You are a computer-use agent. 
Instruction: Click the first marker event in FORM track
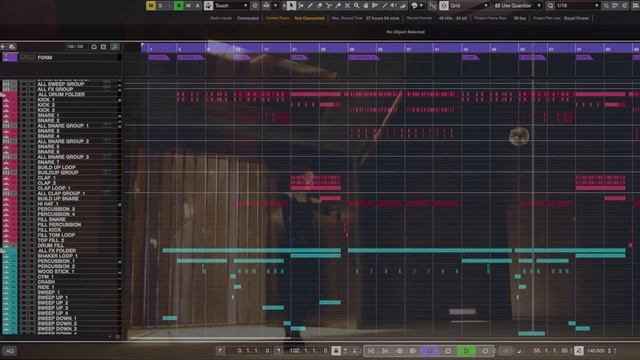[159, 58]
